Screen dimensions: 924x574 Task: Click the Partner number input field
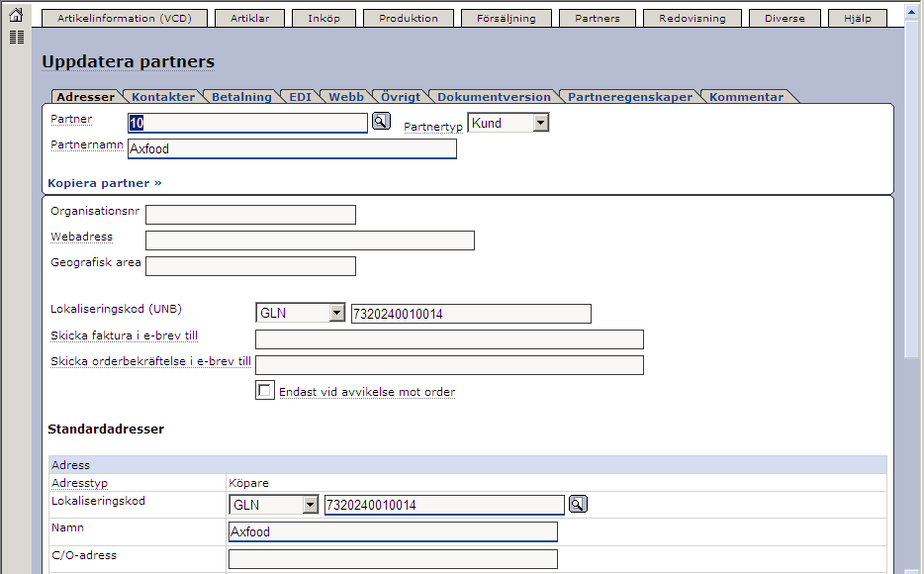247,123
